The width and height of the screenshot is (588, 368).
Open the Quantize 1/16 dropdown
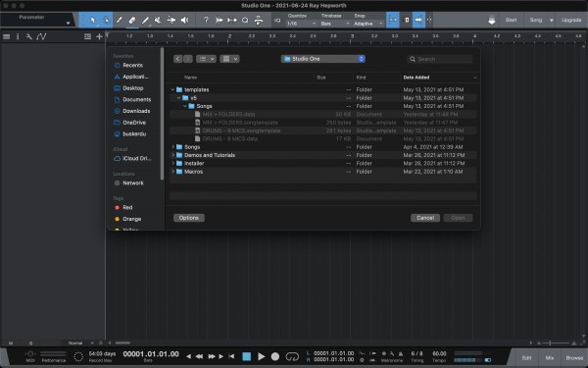coord(301,24)
